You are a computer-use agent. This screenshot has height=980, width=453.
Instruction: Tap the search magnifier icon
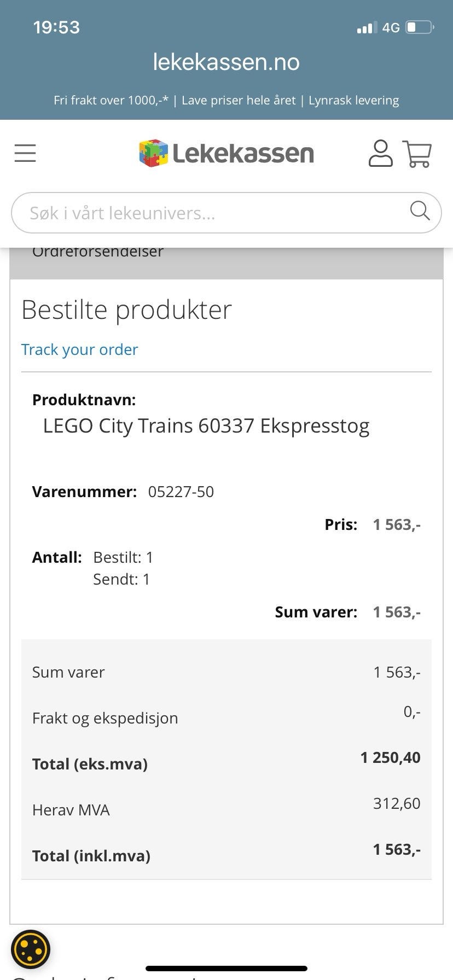420,211
